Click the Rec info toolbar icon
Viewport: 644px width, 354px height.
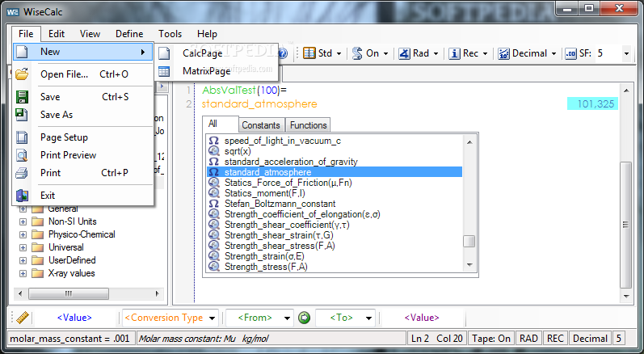coord(454,53)
